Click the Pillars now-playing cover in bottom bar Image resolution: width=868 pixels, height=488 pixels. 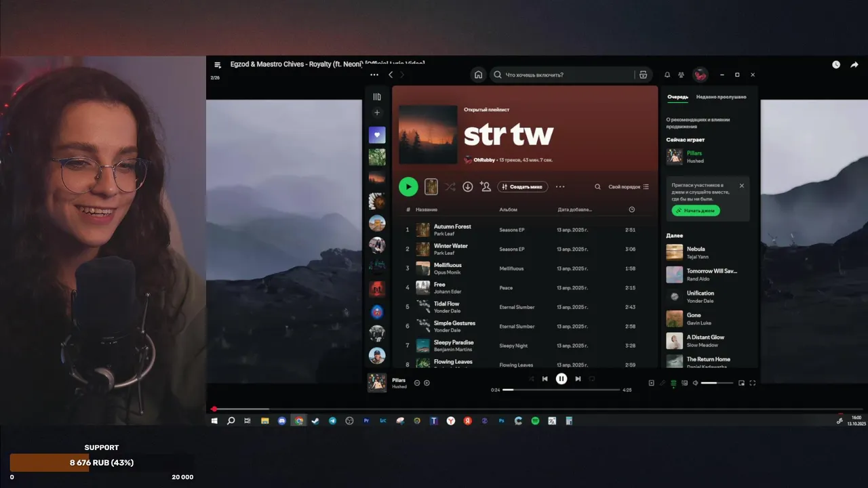tap(377, 383)
